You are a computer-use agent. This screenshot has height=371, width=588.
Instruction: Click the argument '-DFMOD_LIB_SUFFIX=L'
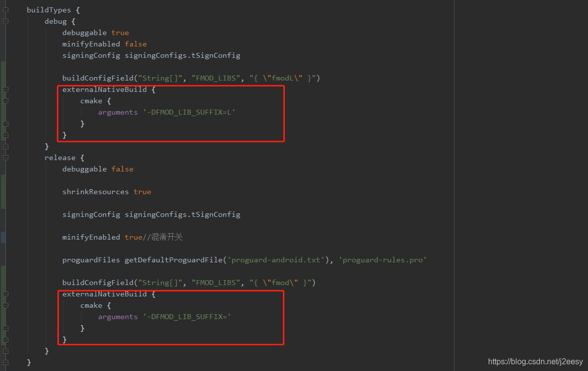(x=189, y=112)
